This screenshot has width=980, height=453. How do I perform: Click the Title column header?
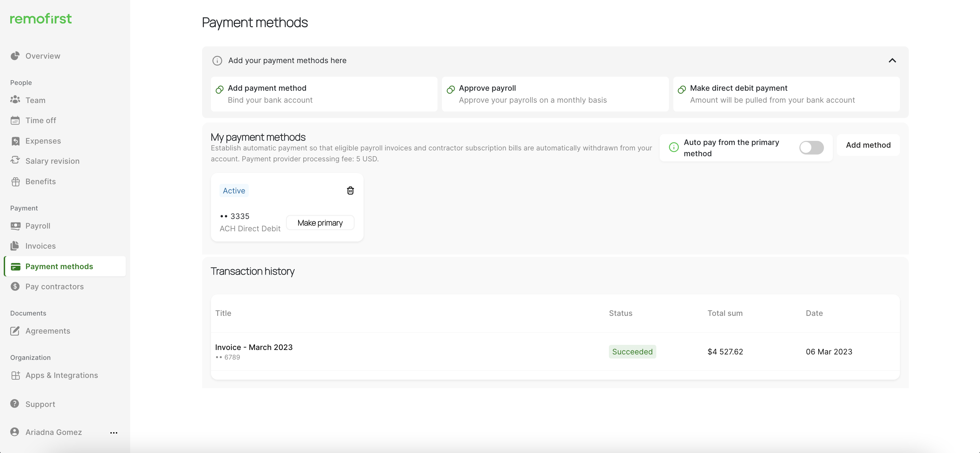[x=223, y=313]
